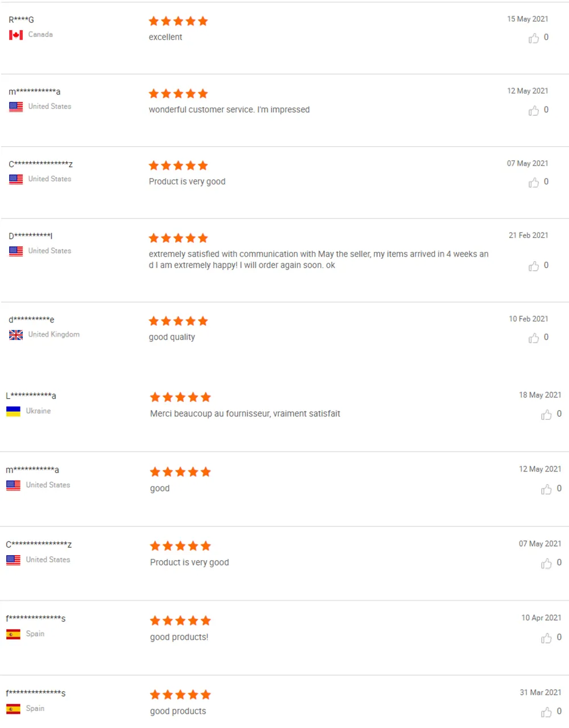Like the 'good products!' 10 Apr review
This screenshot has width=569, height=728.
point(546,638)
